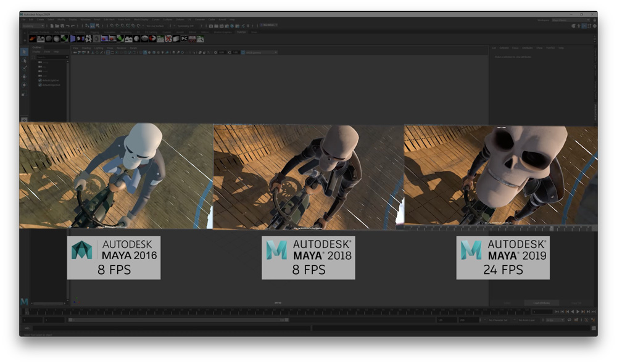Open the sRGB gamma view transform dropdown
Viewport: 617px width, 364px height.
coord(261,52)
